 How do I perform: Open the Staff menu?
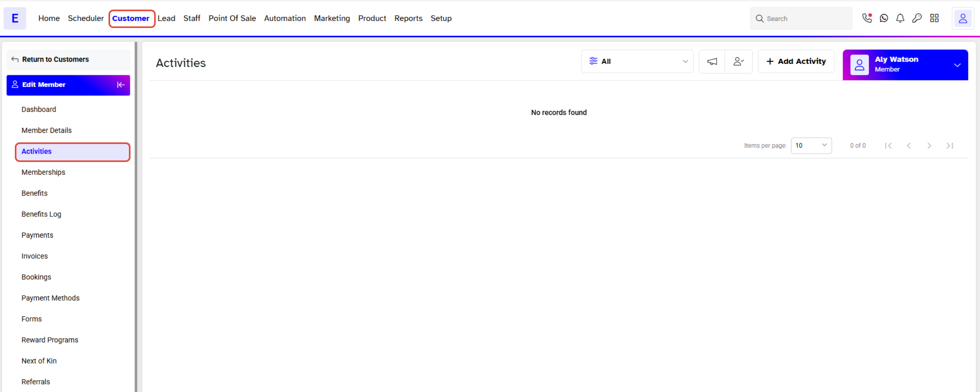coord(192,18)
